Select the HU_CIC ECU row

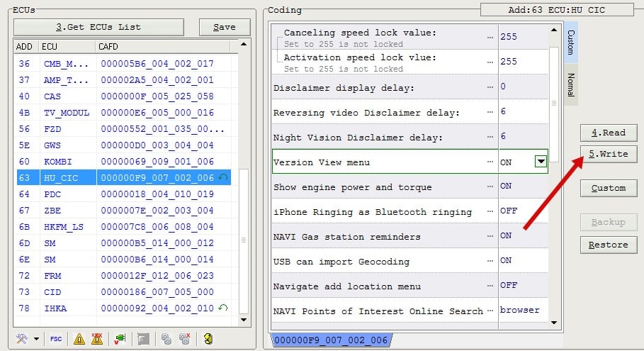[x=123, y=177]
